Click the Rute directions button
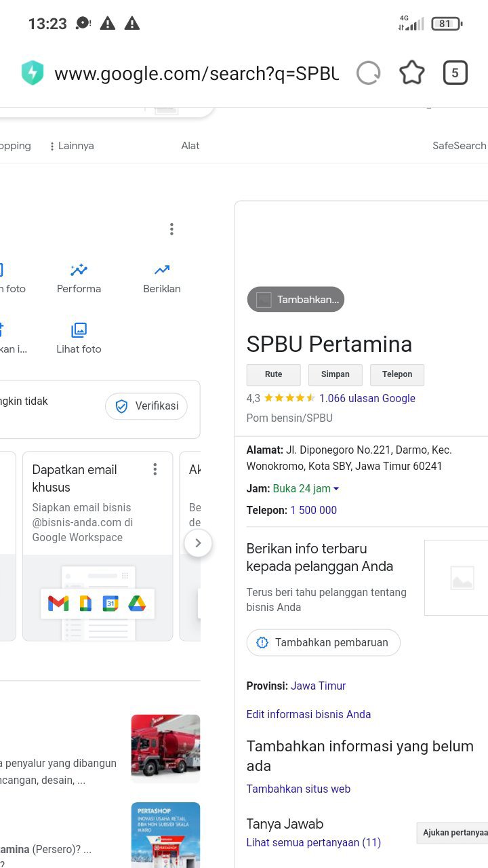488x868 pixels. (273, 374)
